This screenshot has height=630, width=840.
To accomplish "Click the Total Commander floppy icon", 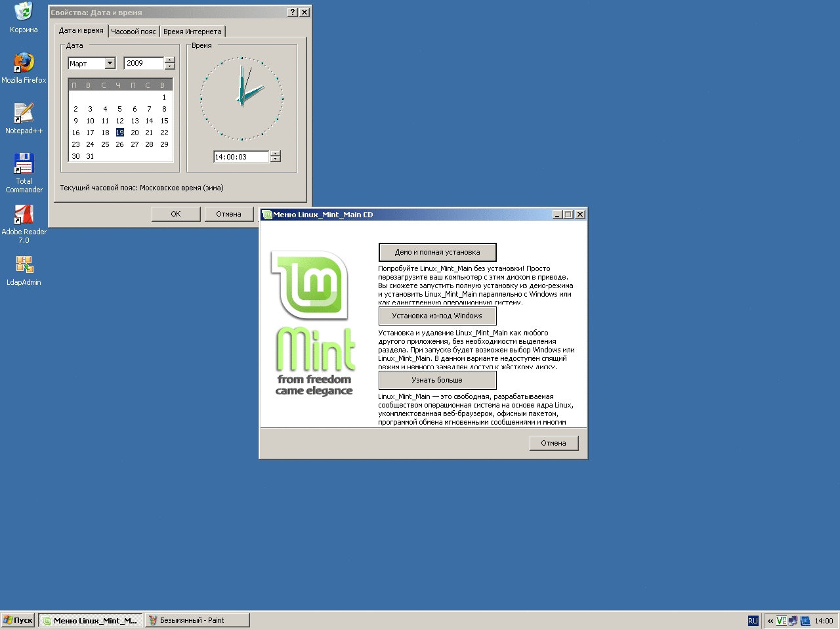I will click(24, 163).
